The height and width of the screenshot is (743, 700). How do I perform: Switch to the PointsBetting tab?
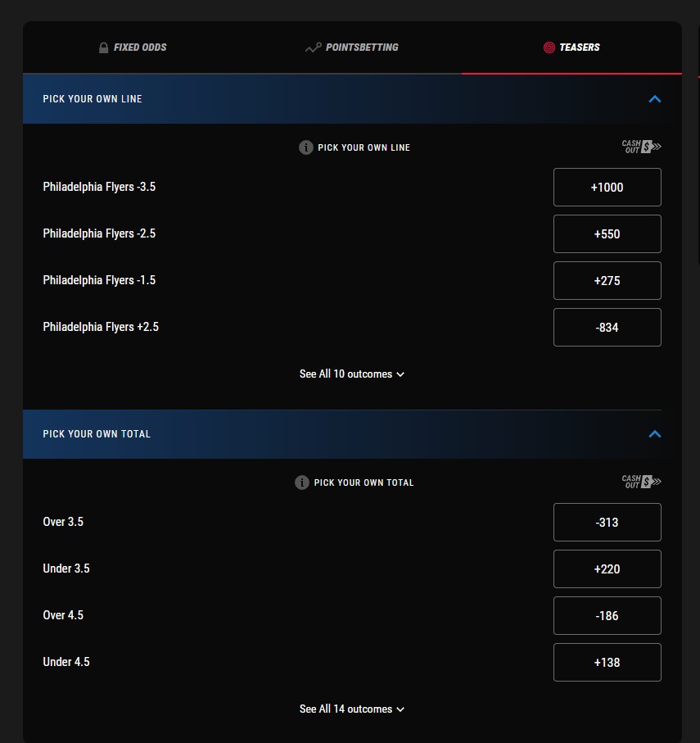pos(352,48)
